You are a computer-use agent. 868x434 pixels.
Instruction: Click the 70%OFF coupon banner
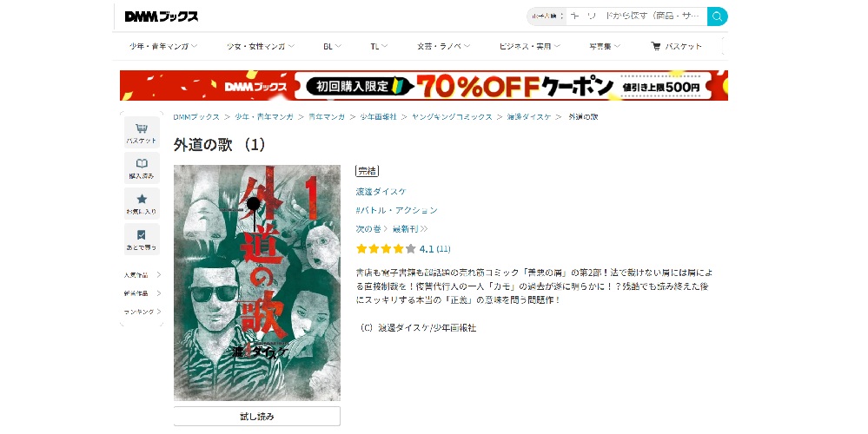[423, 85]
